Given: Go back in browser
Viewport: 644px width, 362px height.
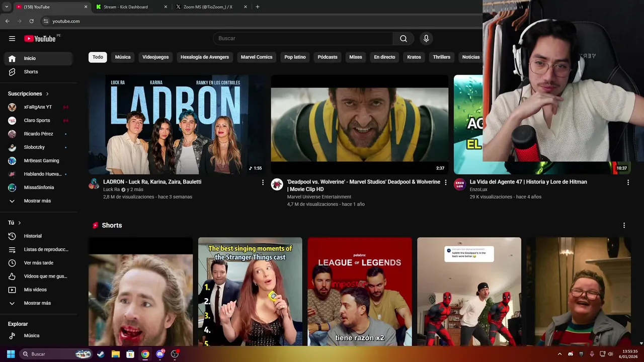Looking at the screenshot, I should (x=7, y=21).
